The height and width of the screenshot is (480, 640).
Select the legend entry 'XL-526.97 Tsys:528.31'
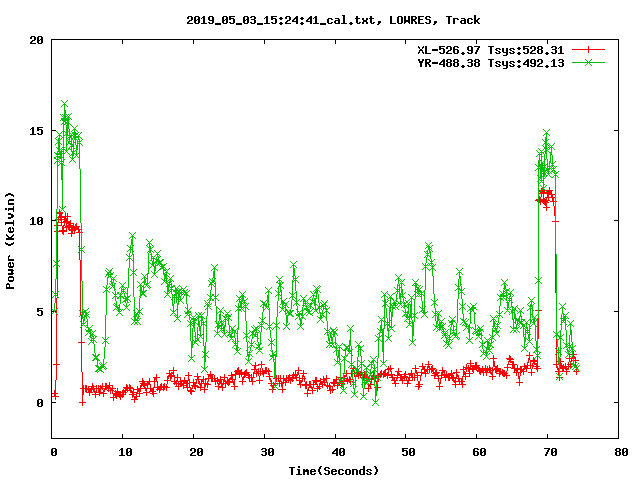[491, 50]
